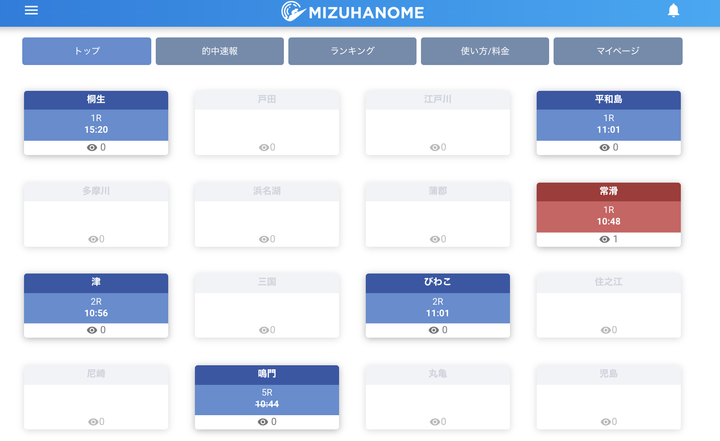Select the トップ tab
The image size is (720, 441).
[87, 51]
